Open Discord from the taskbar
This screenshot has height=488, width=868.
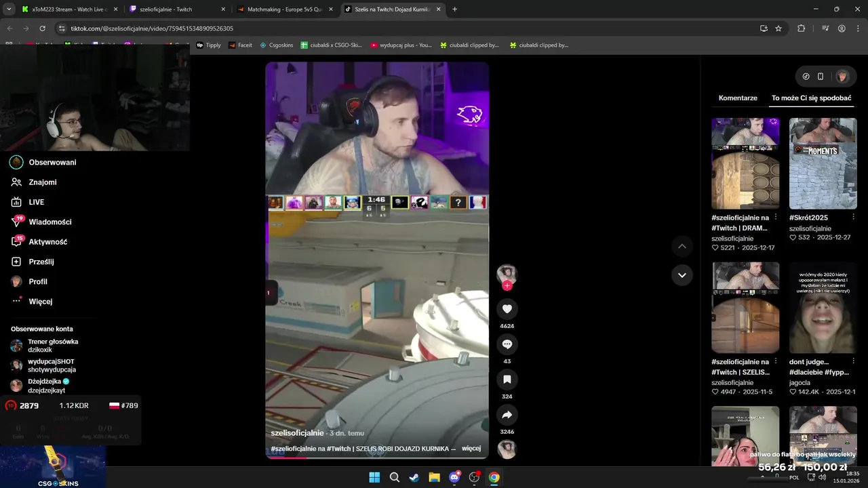click(x=454, y=477)
